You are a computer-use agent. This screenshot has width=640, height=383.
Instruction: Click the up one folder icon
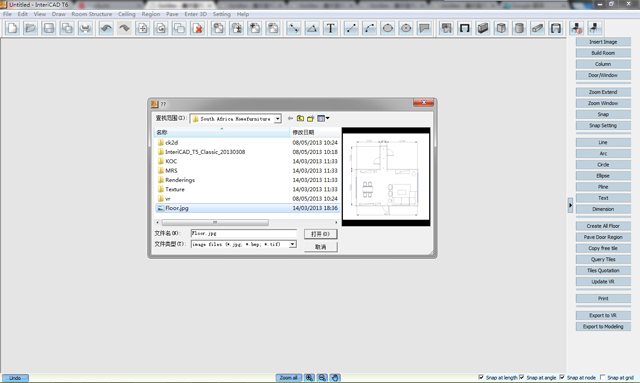300,118
